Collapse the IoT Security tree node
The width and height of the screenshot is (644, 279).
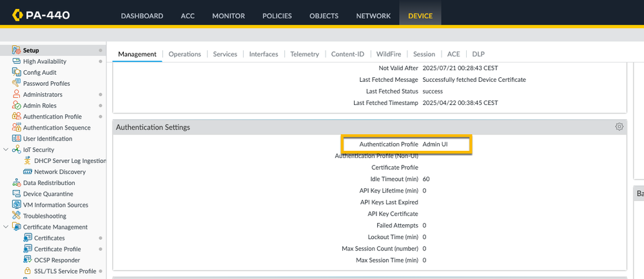(x=6, y=149)
